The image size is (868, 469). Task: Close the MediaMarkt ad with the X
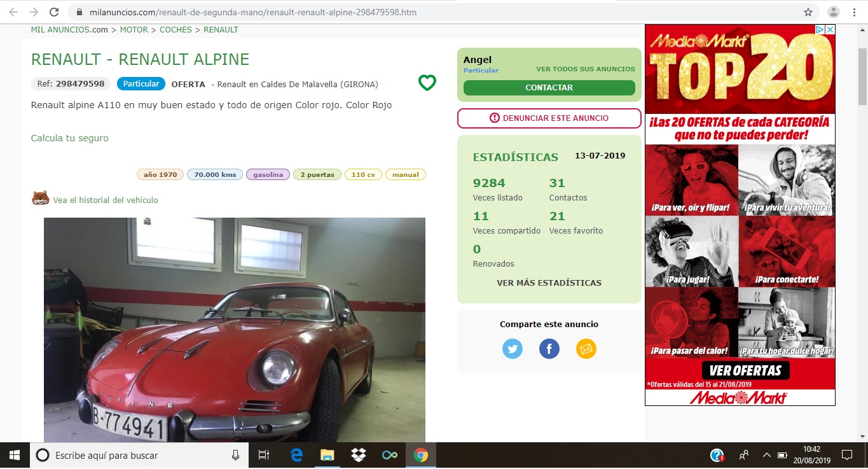click(830, 29)
